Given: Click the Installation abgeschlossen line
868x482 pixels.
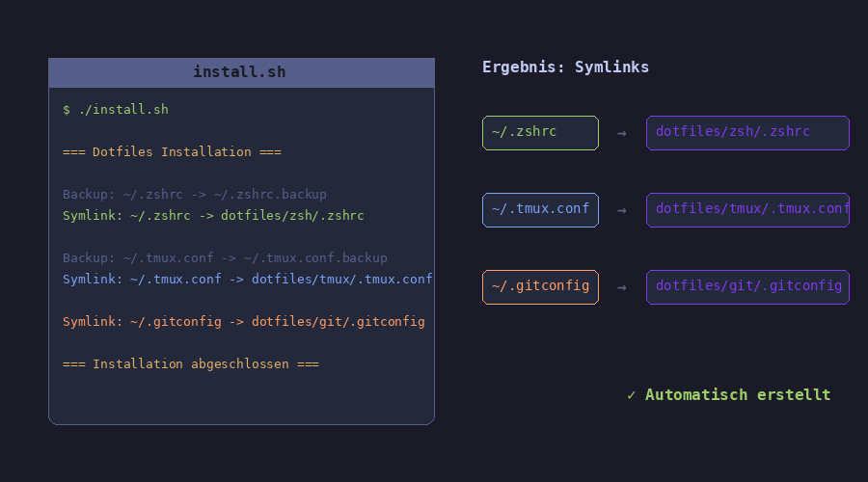Looking at the screenshot, I should [190, 364].
